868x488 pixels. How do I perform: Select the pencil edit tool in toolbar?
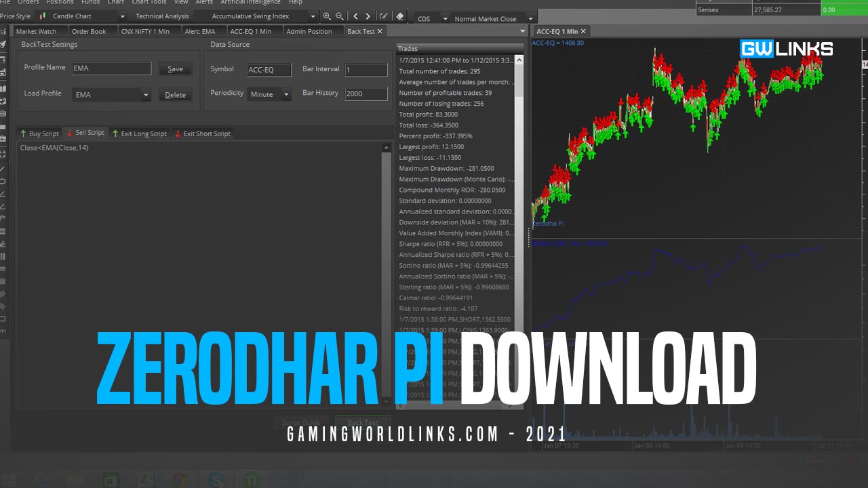point(384,16)
